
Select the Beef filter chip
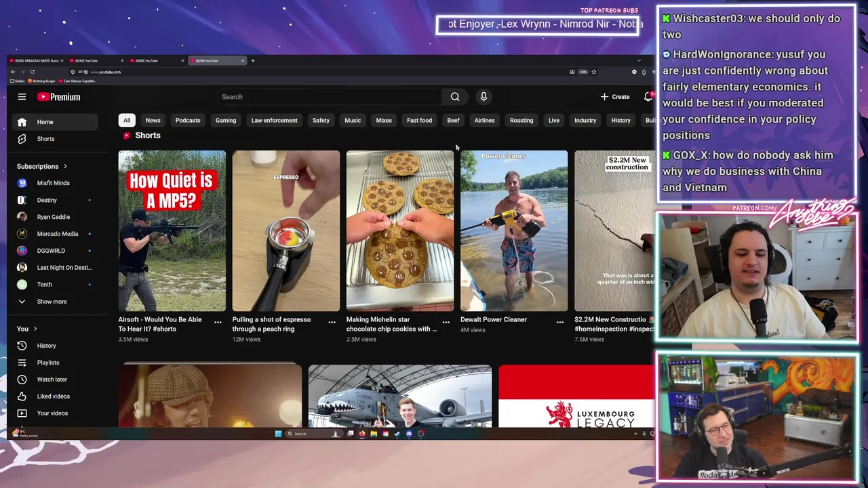click(453, 120)
